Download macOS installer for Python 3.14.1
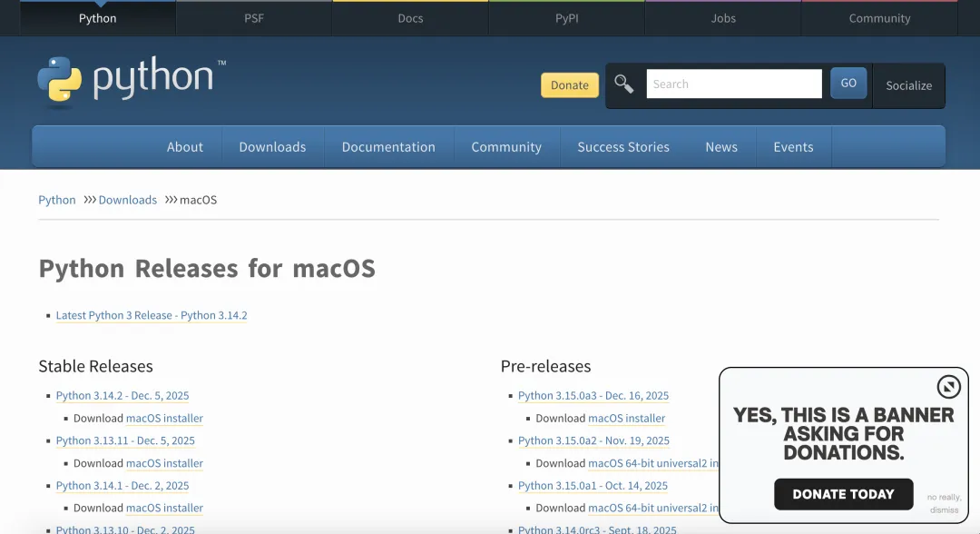This screenshot has width=980, height=534. [164, 509]
